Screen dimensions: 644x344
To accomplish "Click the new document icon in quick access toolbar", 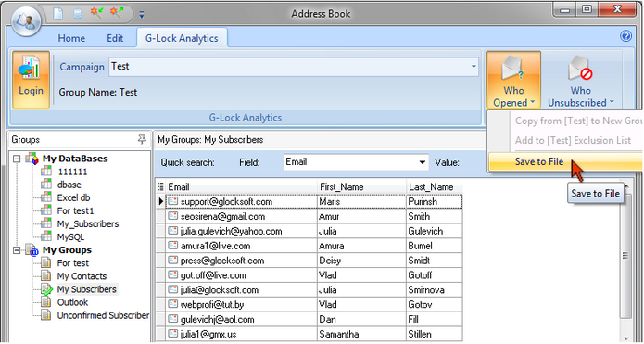I will coord(57,14).
